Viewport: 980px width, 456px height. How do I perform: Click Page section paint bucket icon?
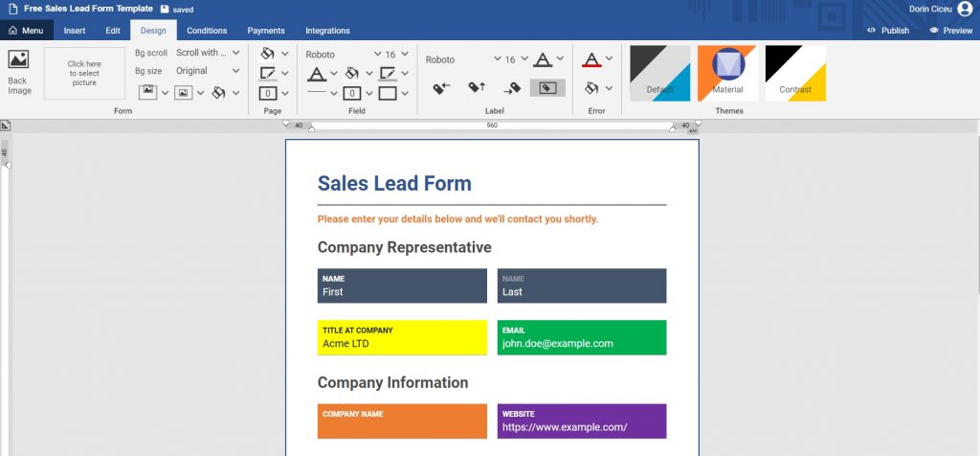pos(268,54)
